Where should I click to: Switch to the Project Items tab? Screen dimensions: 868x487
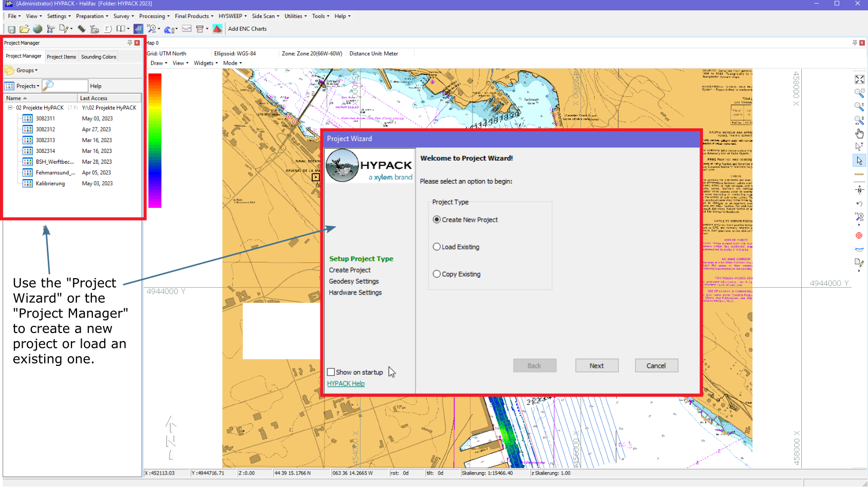pyautogui.click(x=61, y=57)
